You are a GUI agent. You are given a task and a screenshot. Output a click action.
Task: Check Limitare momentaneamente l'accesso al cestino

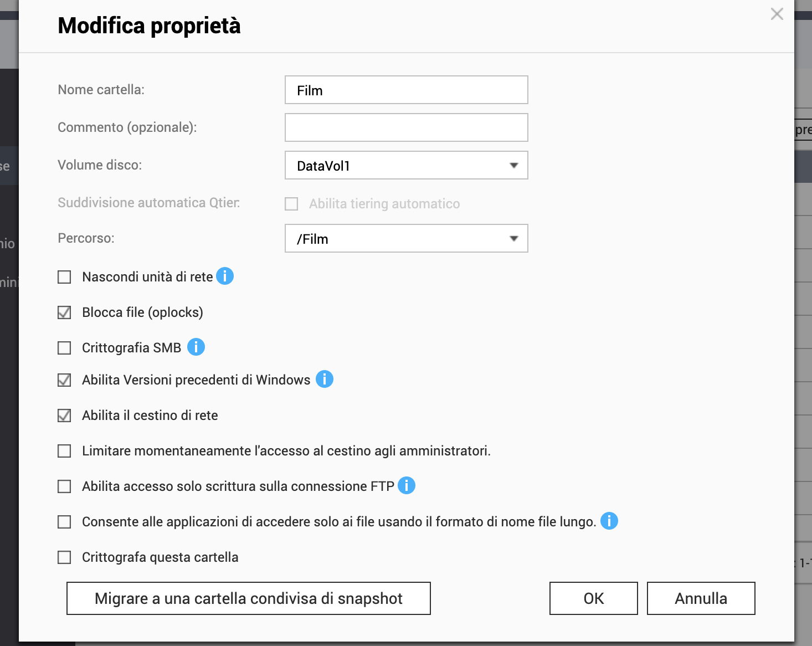(64, 451)
